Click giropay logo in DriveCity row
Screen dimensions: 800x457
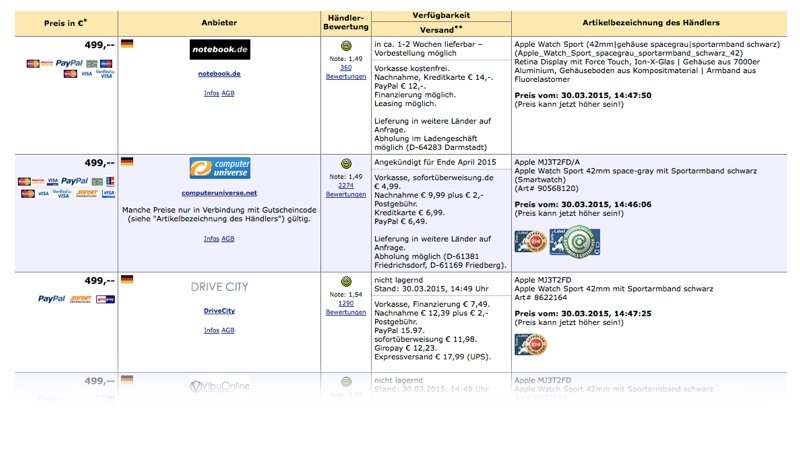[x=105, y=299]
